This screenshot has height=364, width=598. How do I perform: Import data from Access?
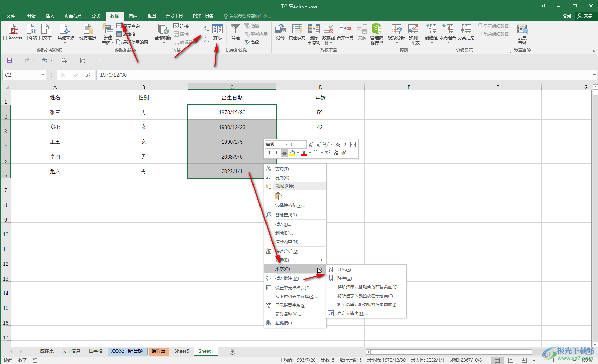tap(13, 32)
